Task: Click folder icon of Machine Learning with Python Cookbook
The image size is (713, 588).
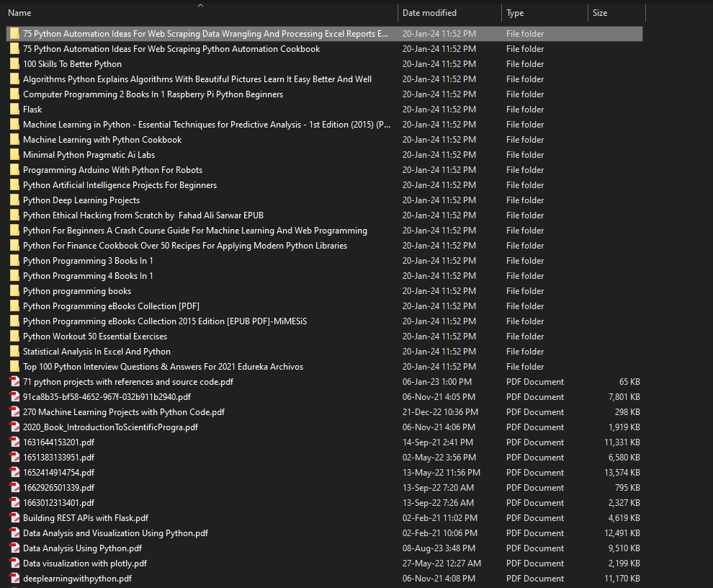Action: coord(15,140)
